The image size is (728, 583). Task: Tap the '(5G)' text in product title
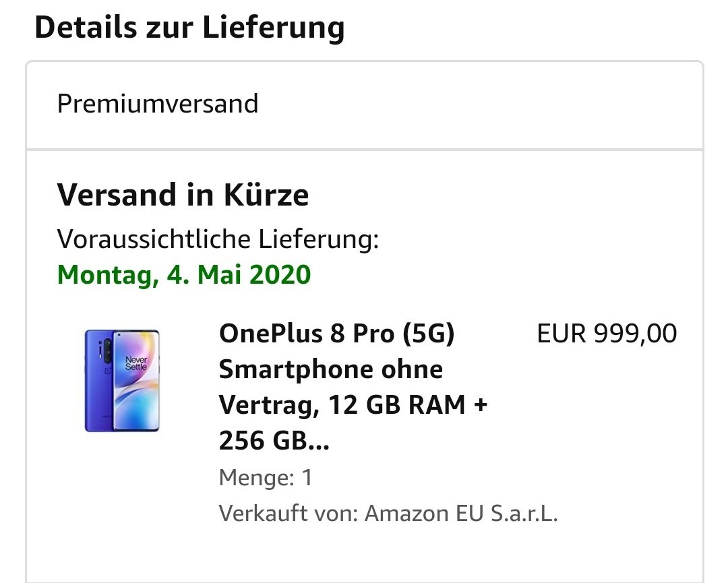tap(428, 334)
